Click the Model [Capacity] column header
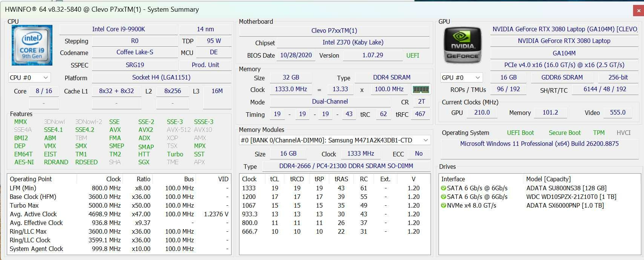This screenshot has width=644, height=260. [x=548, y=179]
